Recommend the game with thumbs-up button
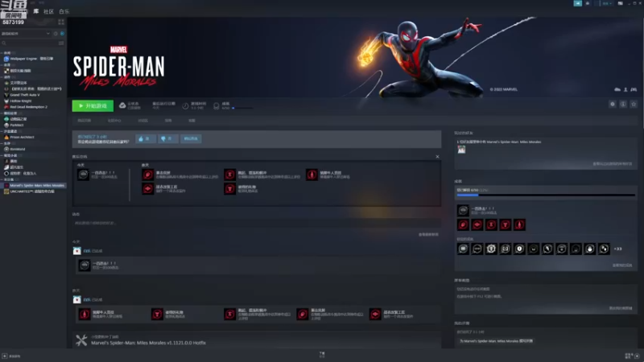 point(146,138)
